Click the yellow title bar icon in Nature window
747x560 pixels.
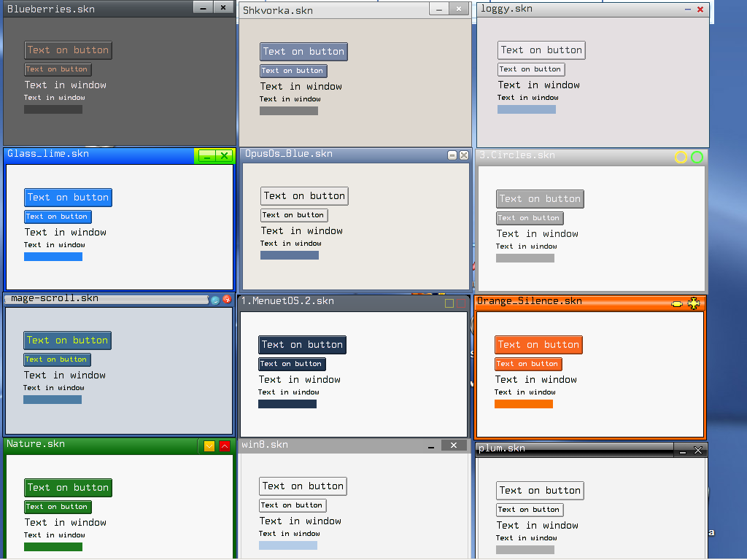point(209,446)
